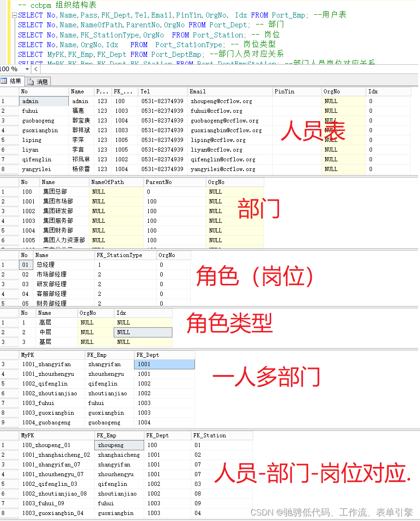This screenshot has height=521, width=420.
Task: Select department cell 集团人力资源部
Action: 64,240
